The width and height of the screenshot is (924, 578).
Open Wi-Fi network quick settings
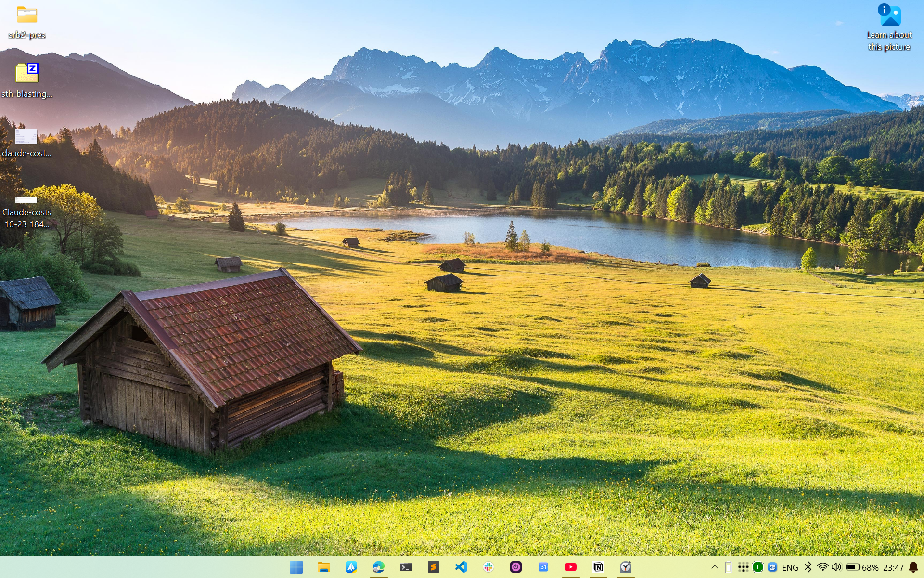point(822,567)
